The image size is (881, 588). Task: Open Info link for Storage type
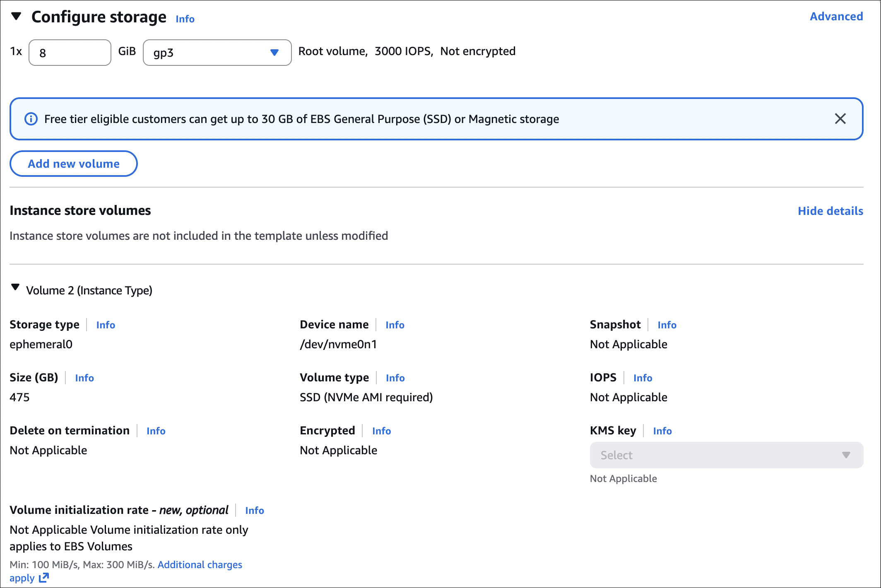pyautogui.click(x=106, y=325)
